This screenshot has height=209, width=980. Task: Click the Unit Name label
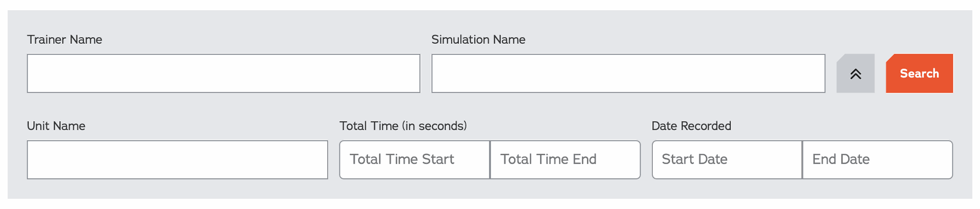(56, 126)
